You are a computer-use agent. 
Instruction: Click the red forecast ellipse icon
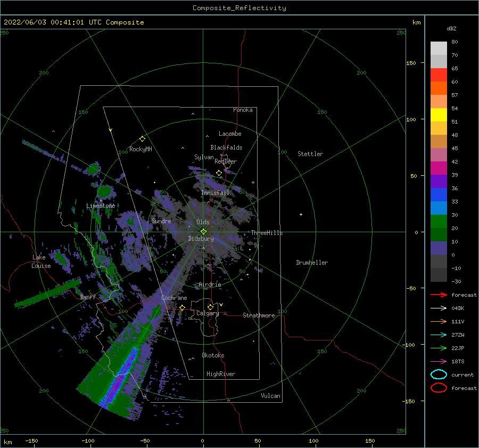tap(439, 388)
